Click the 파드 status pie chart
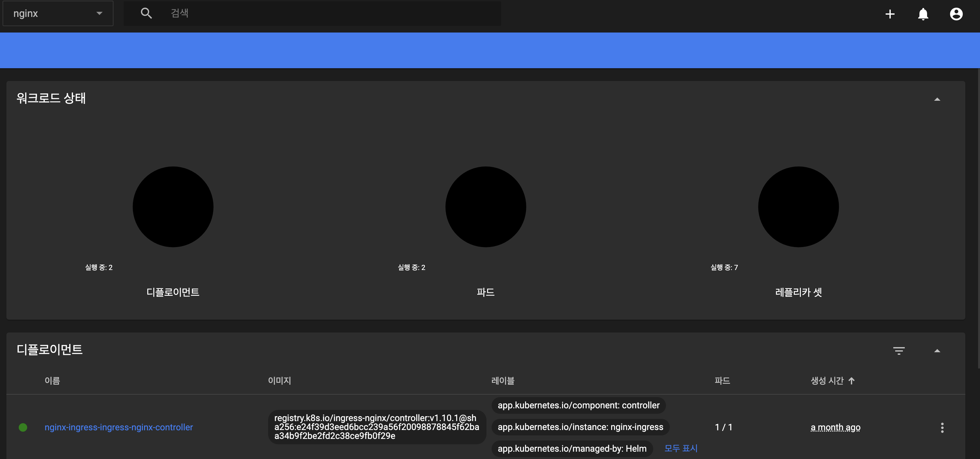The image size is (980, 459). pyautogui.click(x=486, y=207)
